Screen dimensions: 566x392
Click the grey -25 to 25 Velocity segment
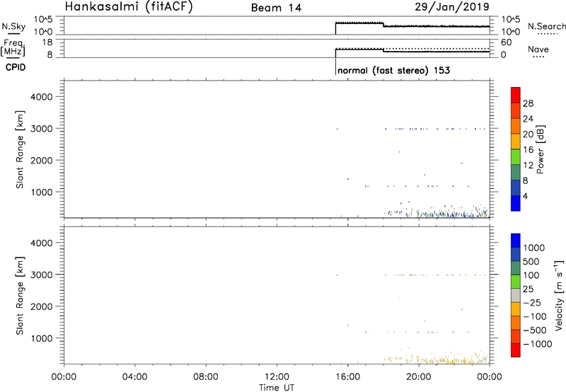point(516,295)
